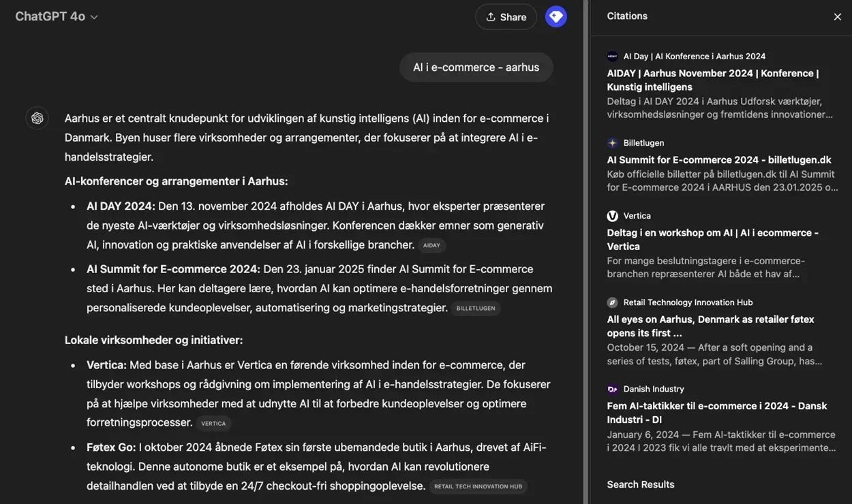
Task: Click the 'Retail Technology Innovation Hub' source label
Action: [688, 302]
